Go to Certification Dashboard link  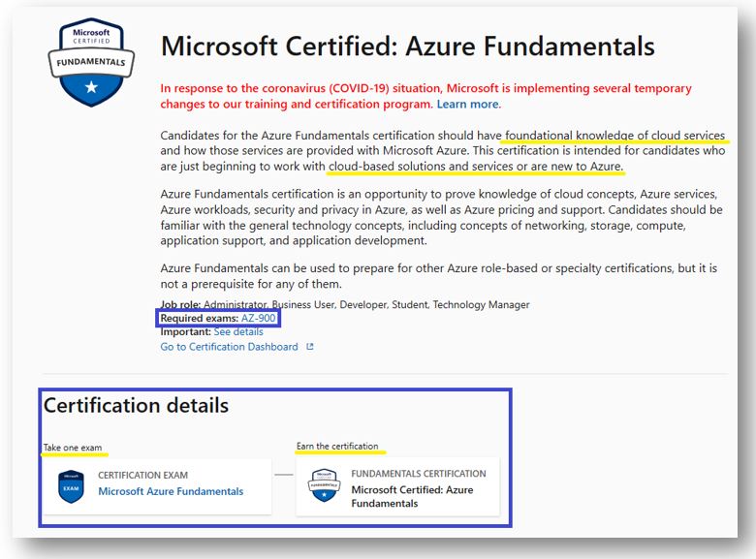click(x=229, y=347)
